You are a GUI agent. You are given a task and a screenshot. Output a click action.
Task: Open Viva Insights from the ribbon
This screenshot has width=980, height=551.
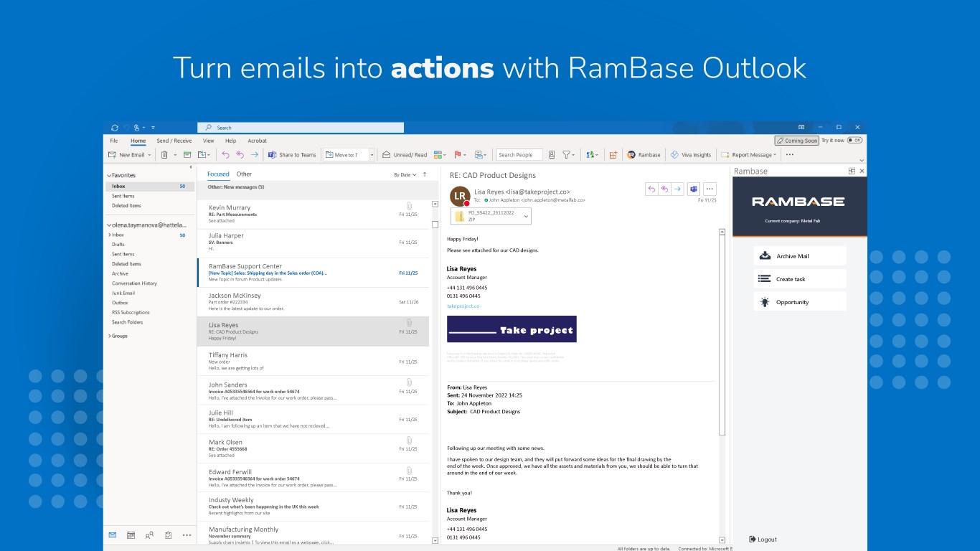(x=691, y=154)
